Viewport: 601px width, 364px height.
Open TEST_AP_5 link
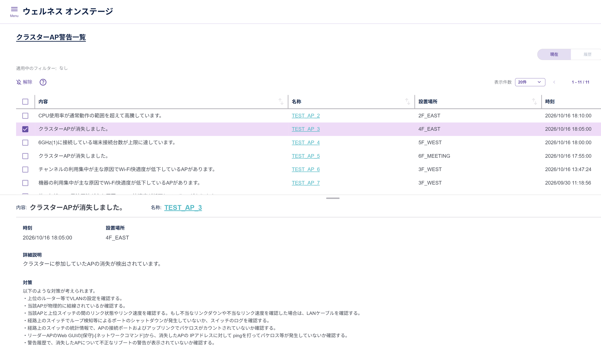[306, 156]
